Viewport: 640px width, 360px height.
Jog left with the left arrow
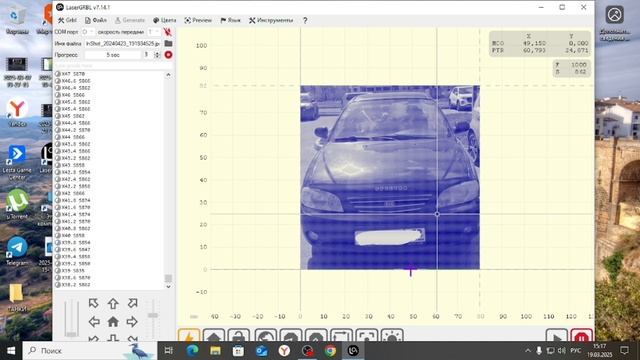pyautogui.click(x=94, y=322)
